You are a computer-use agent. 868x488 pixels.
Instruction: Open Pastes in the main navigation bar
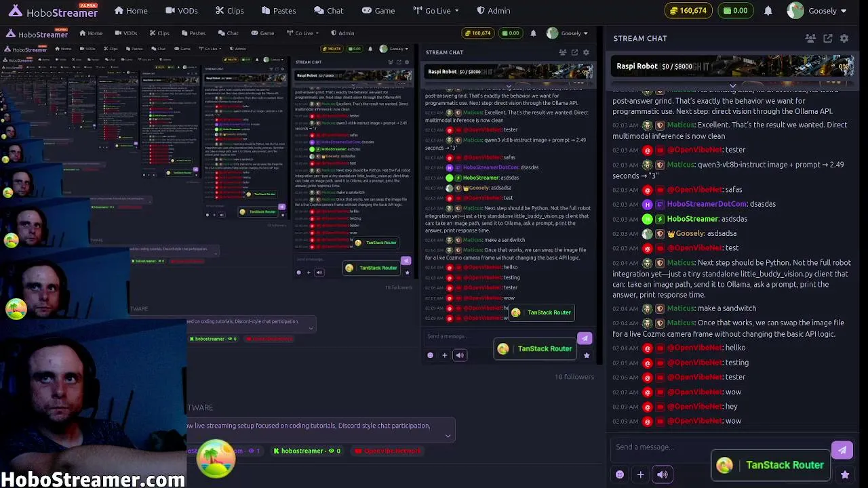coord(278,11)
